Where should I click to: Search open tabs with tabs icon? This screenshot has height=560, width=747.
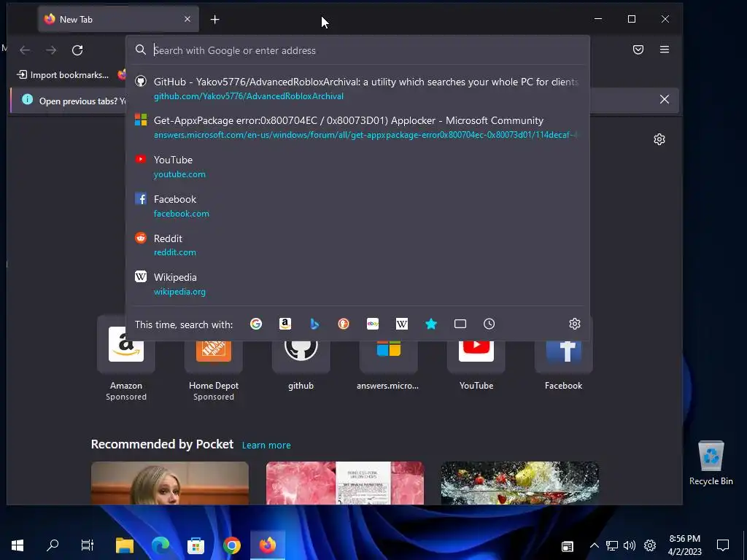click(460, 324)
